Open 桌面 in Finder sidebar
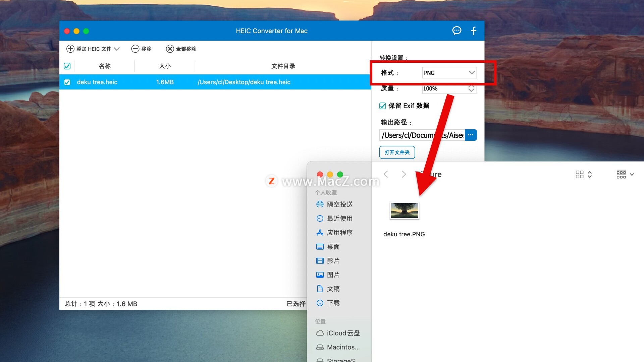 point(328,247)
